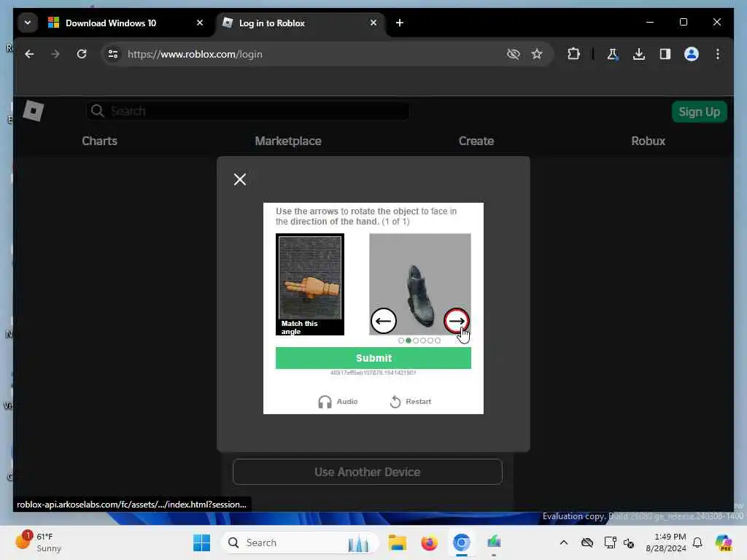
Task: Open the Chrome profile avatar
Action: coord(692,54)
